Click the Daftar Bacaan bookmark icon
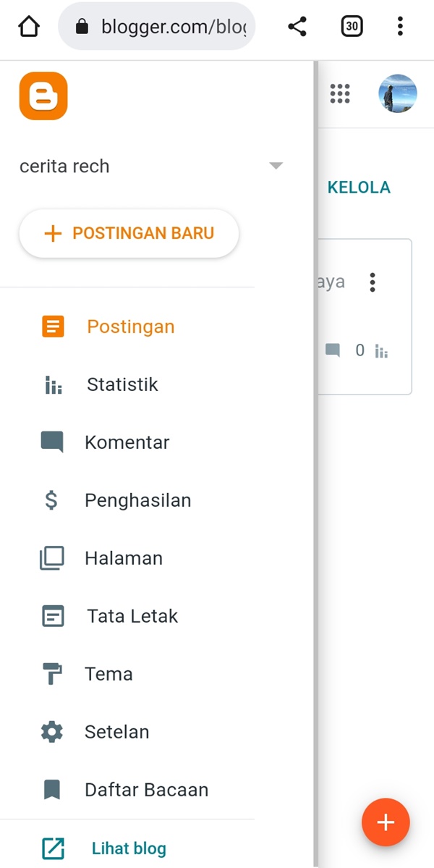The height and width of the screenshot is (868, 434). click(52, 790)
